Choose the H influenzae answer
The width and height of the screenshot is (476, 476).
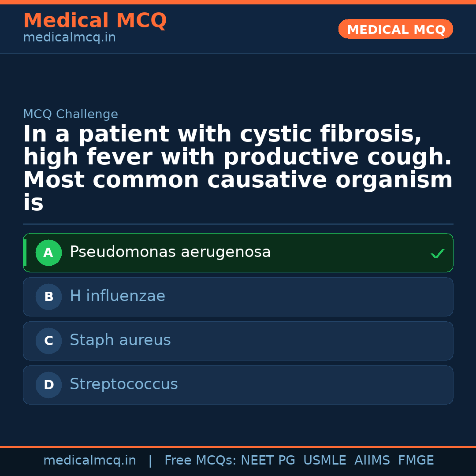(117, 297)
